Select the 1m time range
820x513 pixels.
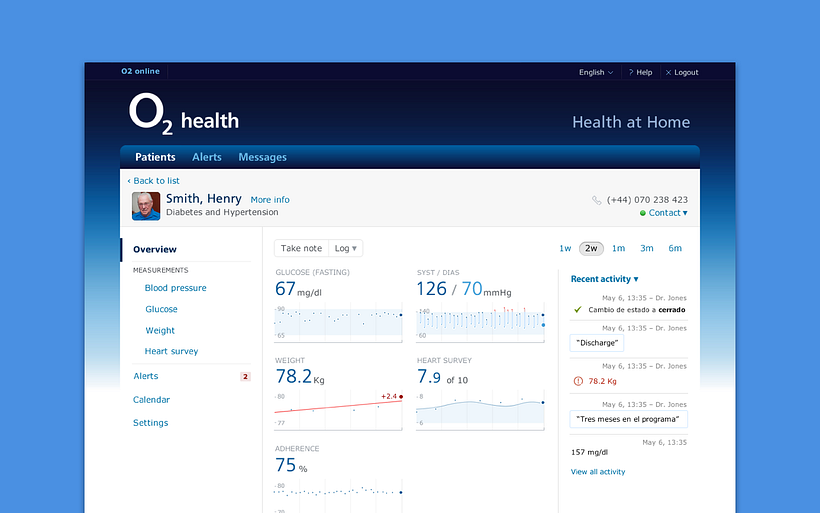pos(619,248)
